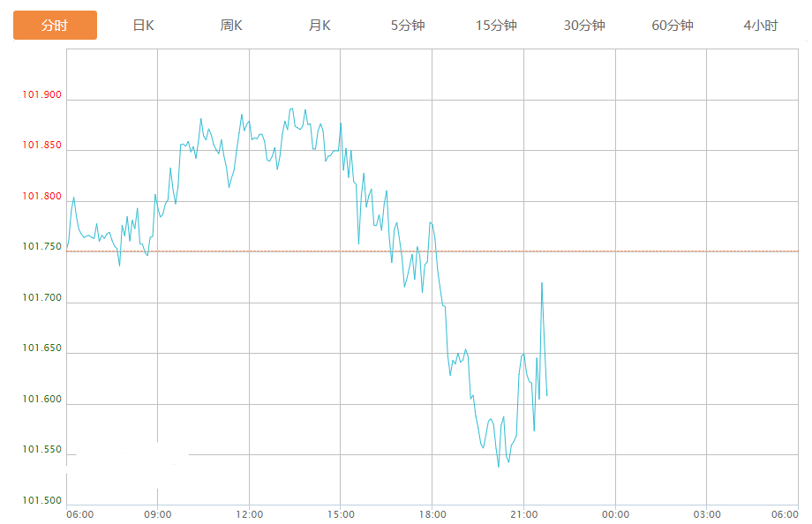Click the 101.650 price axis label

[42, 348]
